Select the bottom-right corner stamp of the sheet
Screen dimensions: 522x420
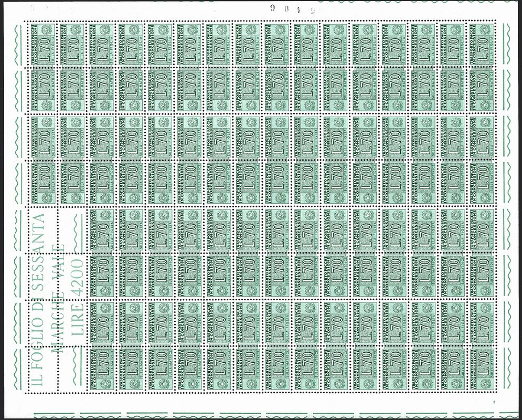tap(482, 369)
